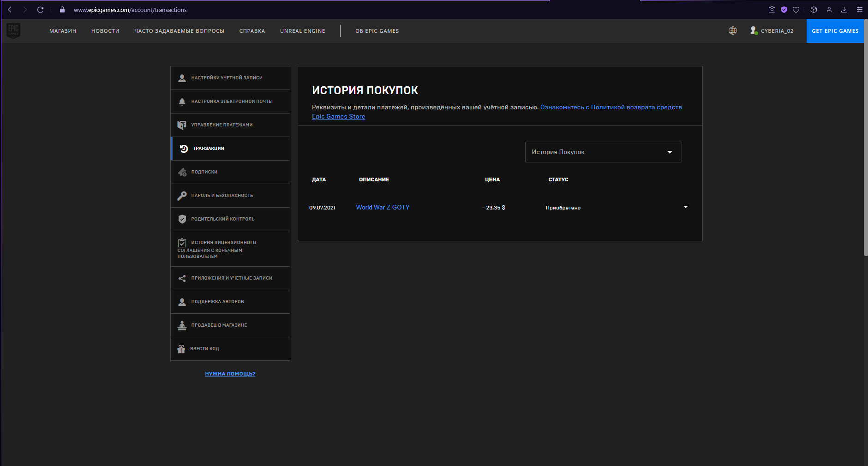The image size is (868, 466).
Task: Click the transactions history clock icon
Action: coord(184,149)
